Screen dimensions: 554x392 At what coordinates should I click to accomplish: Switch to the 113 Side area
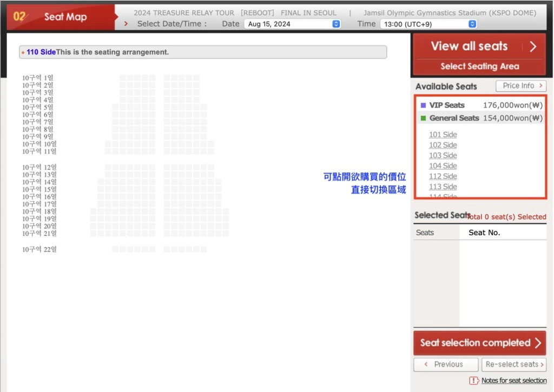coord(443,187)
